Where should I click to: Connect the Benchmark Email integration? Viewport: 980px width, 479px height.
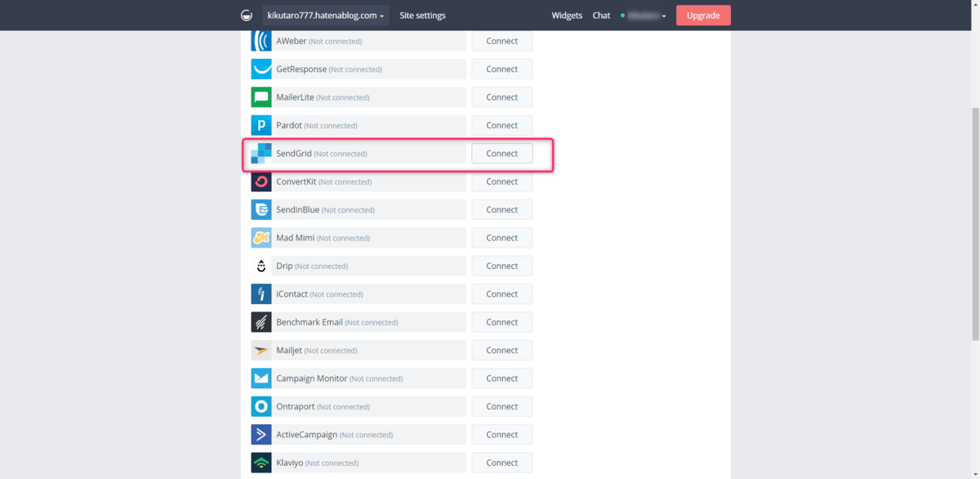[x=502, y=322]
